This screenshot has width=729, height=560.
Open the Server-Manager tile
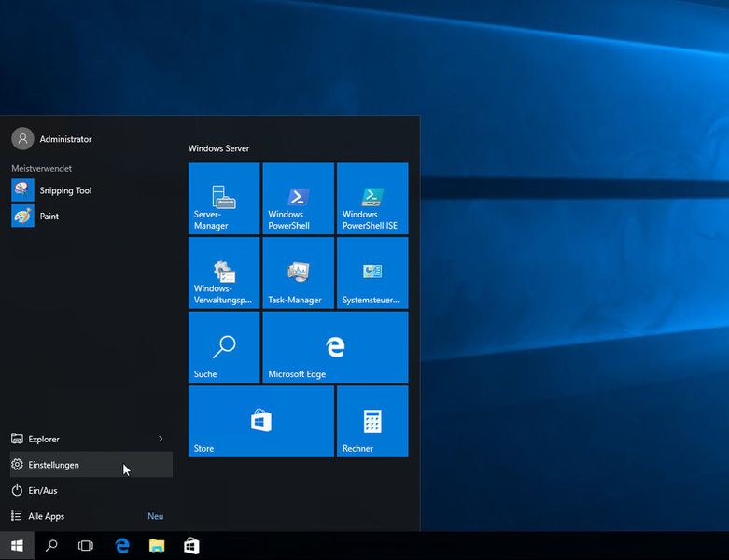click(224, 199)
